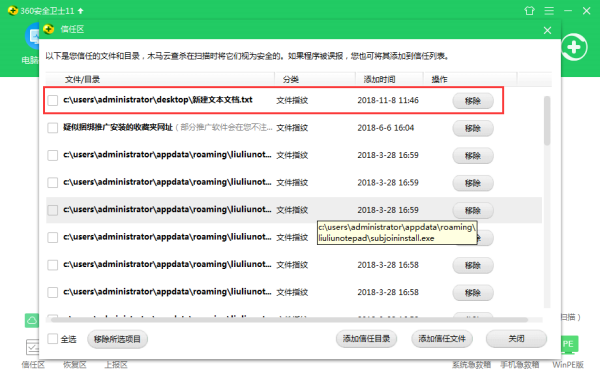Check the 疑似捆绑推广安装的收藏夹网址 row checkbox
Viewport: 600px width, 378px height.
tap(52, 128)
